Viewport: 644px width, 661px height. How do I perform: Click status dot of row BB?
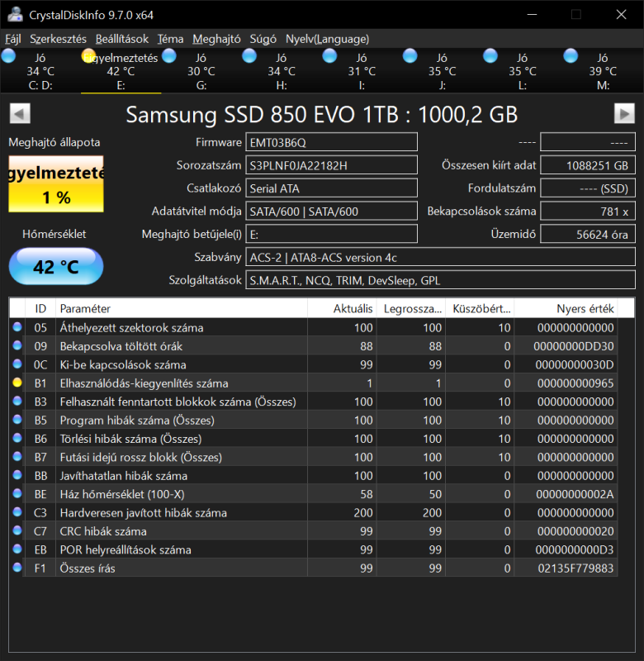pos(17,475)
